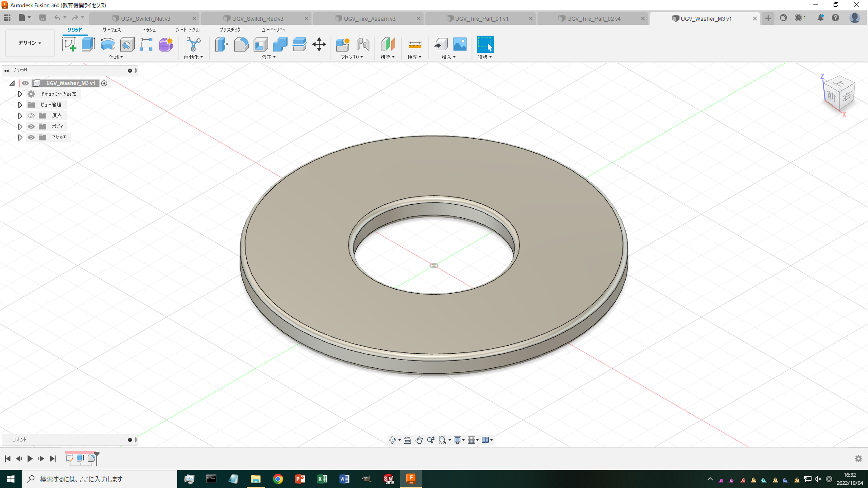Activate the UGV_Washer_M3 v1 component radio button
Image resolution: width=868 pixels, height=488 pixels.
tap(104, 83)
